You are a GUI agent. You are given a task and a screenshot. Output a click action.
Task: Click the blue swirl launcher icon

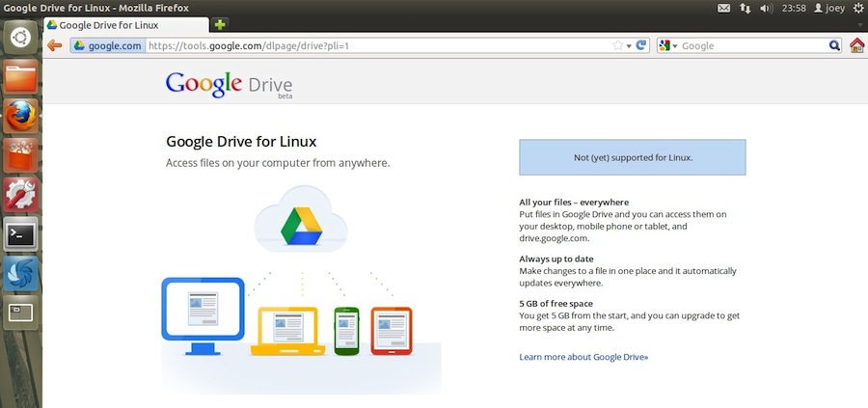(21, 274)
